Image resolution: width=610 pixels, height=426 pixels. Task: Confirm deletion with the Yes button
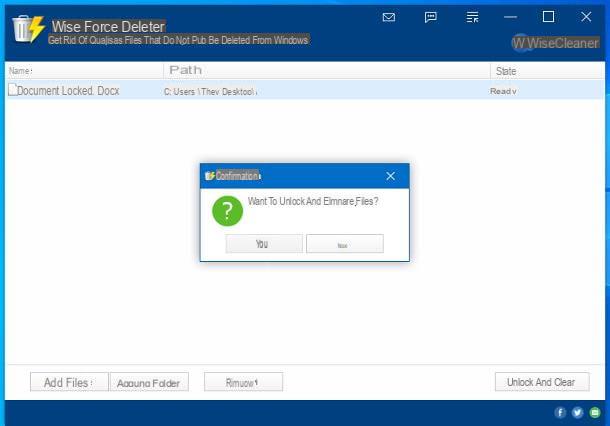click(264, 244)
